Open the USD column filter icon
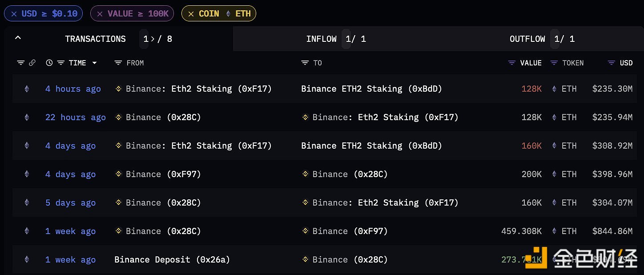 [x=612, y=63]
